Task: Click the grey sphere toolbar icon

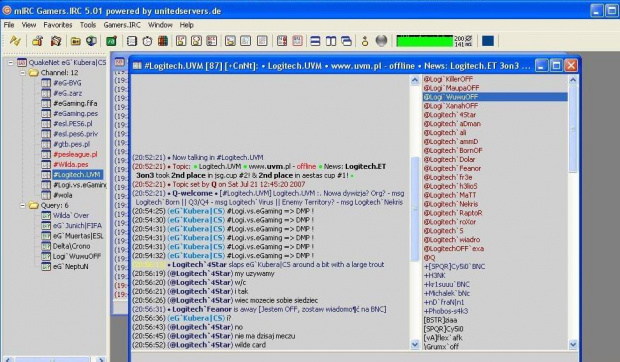Action: pos(381,41)
